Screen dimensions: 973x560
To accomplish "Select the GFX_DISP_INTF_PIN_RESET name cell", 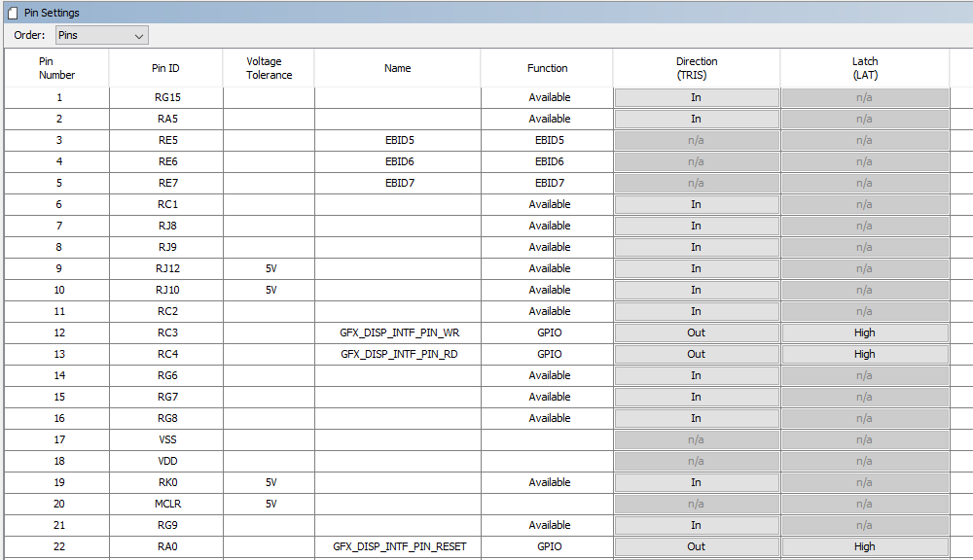I will click(x=398, y=547).
